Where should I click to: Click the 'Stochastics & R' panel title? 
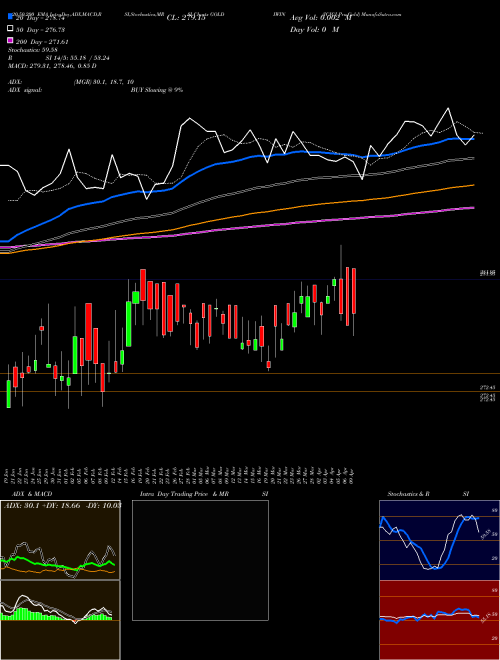[x=409, y=494]
